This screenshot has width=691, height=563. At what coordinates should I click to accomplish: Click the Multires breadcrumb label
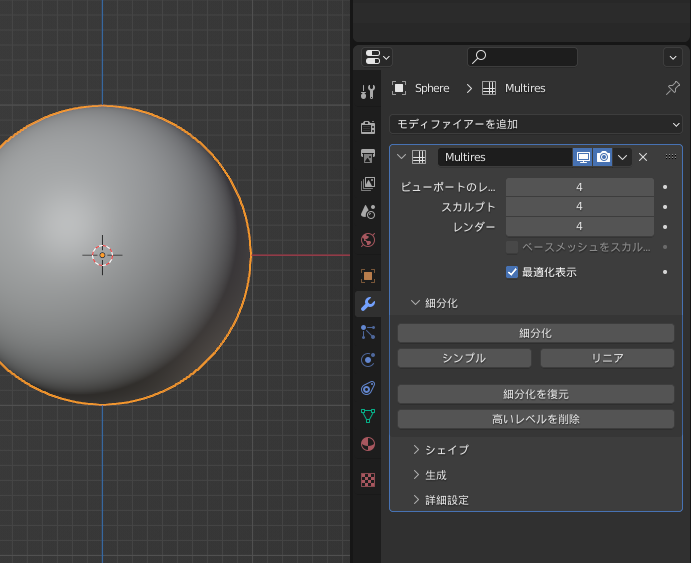[525, 88]
